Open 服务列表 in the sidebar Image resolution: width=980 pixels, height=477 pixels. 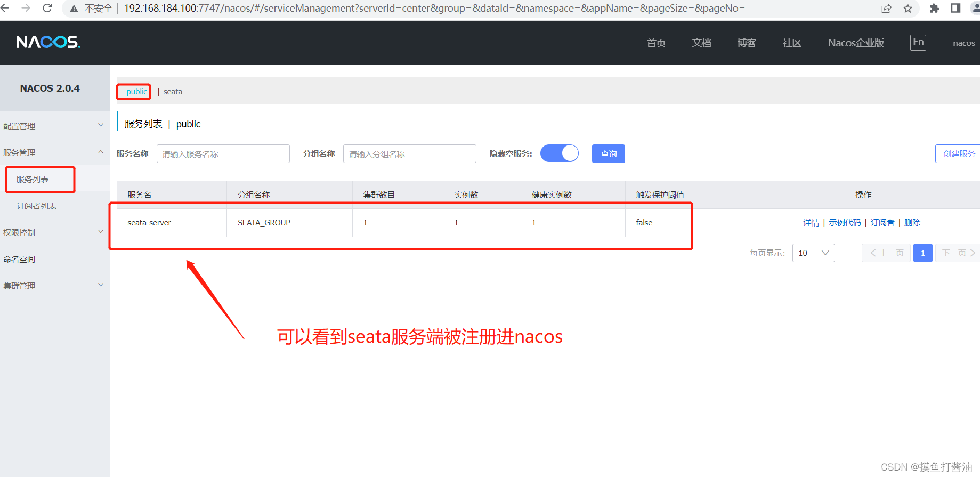[x=33, y=179]
